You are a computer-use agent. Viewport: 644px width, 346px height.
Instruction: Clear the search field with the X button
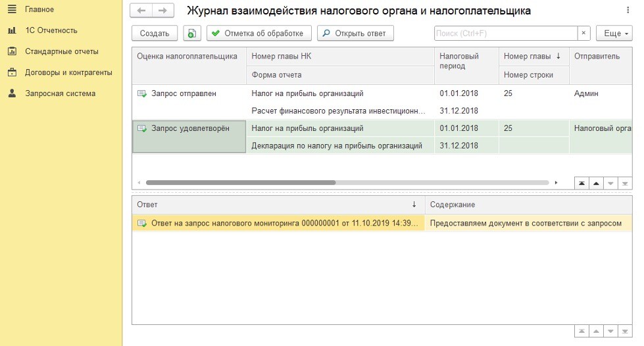pos(583,33)
